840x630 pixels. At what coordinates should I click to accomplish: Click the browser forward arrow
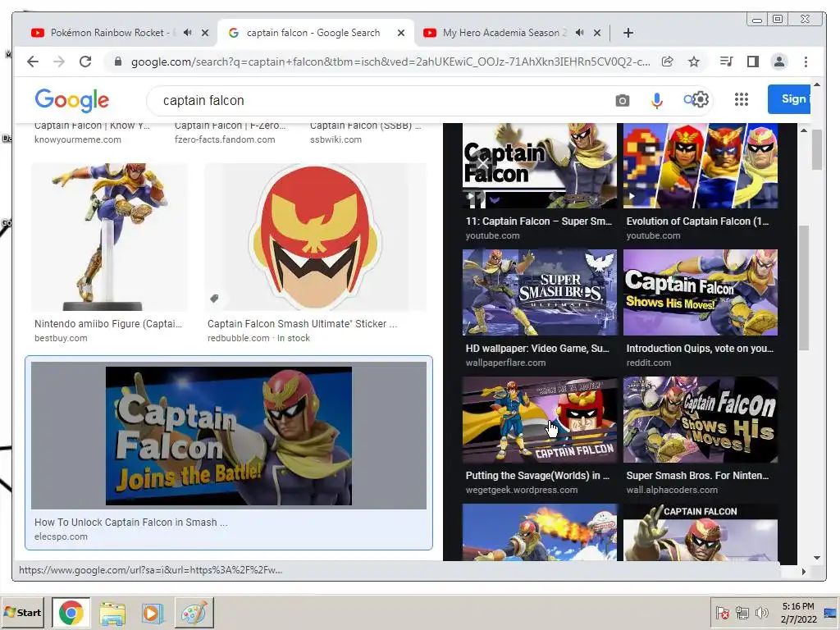[x=59, y=62]
